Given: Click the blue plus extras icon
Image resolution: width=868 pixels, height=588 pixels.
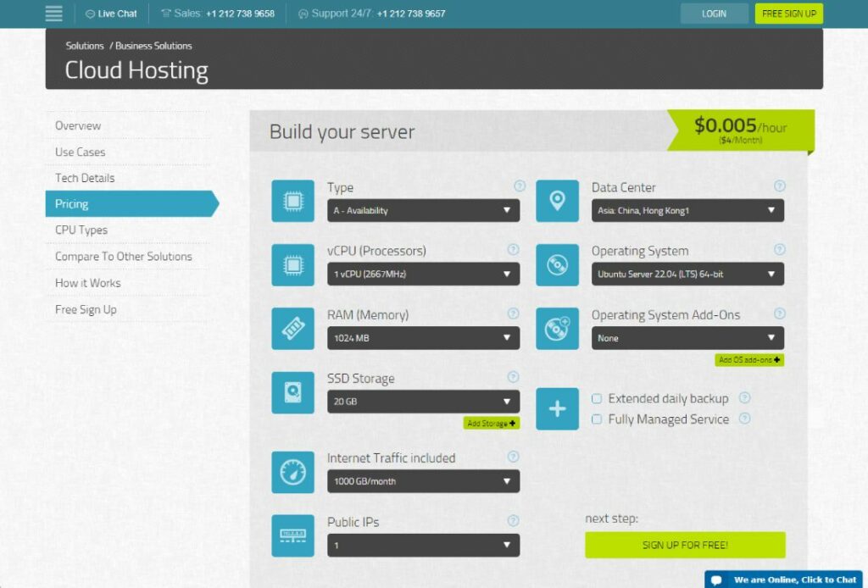Looking at the screenshot, I should [557, 408].
